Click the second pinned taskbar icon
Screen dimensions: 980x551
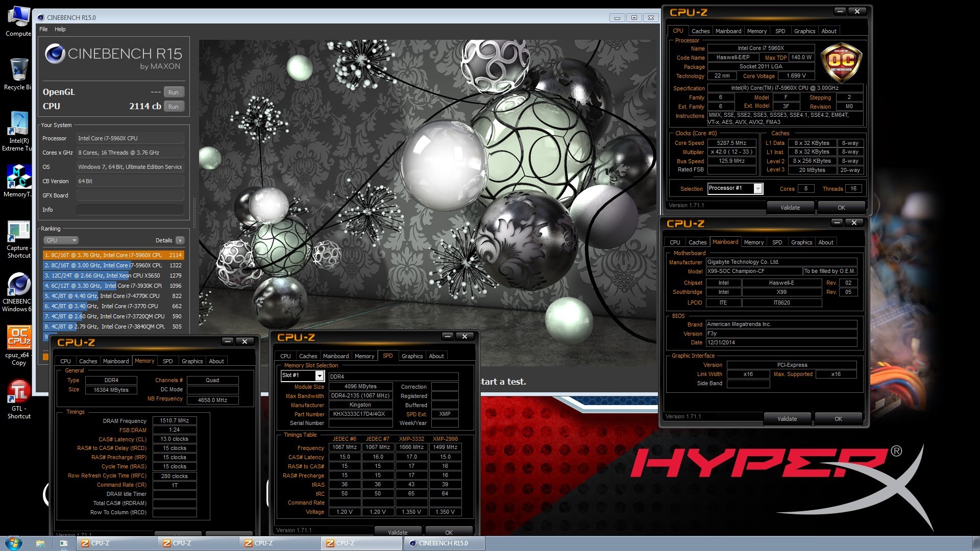tap(63, 543)
